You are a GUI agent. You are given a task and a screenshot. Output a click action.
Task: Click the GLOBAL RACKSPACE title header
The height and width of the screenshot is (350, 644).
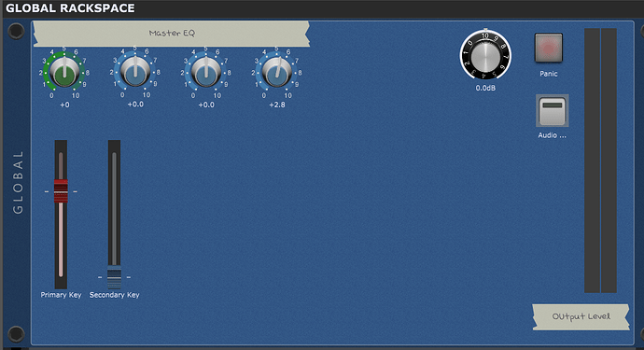pos(70,8)
